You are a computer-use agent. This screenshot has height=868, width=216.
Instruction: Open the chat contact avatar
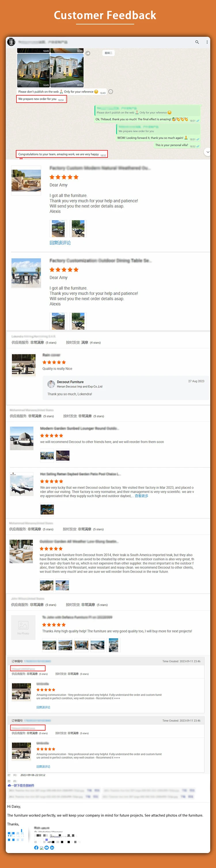tap(11, 42)
